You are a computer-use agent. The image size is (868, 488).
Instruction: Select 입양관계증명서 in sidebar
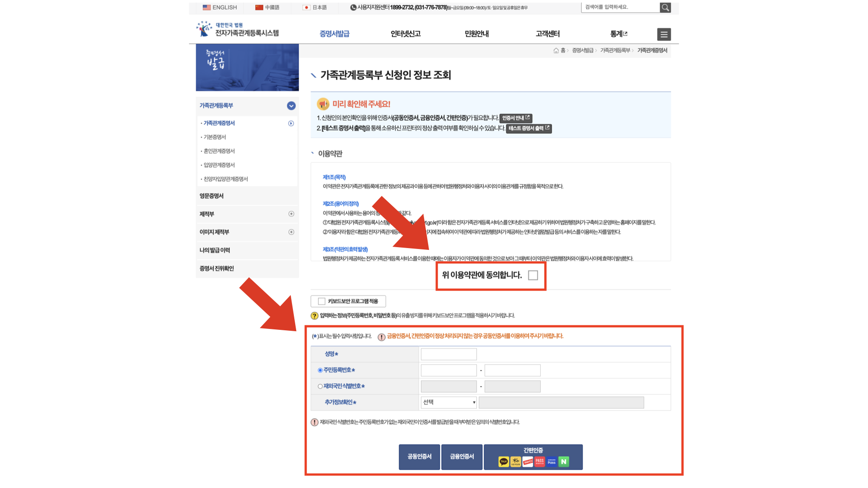pyautogui.click(x=219, y=165)
